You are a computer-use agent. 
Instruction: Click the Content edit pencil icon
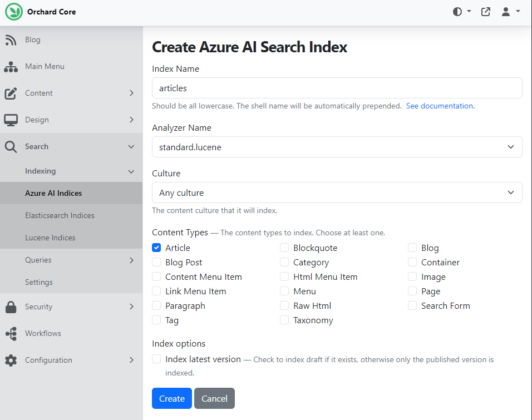pyautogui.click(x=11, y=93)
